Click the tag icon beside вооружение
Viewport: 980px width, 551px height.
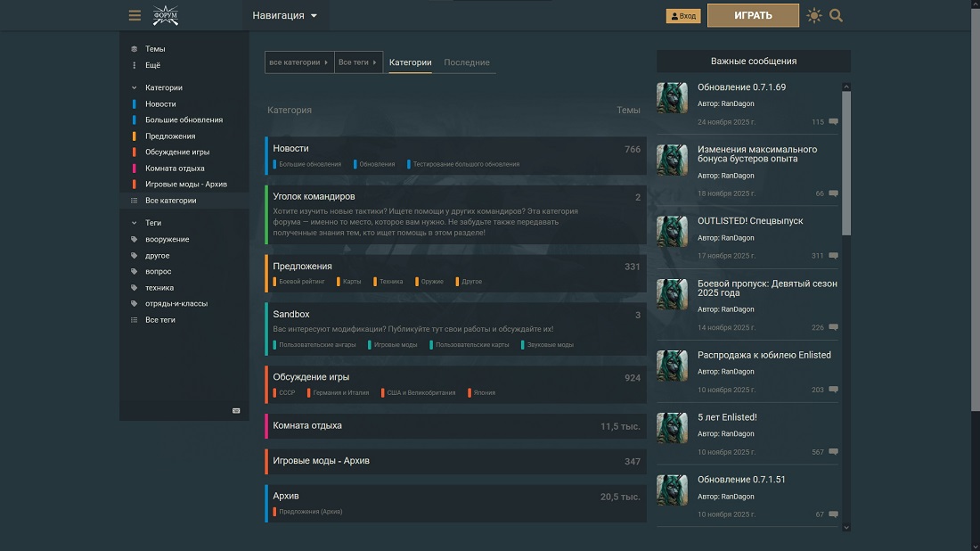click(x=135, y=240)
